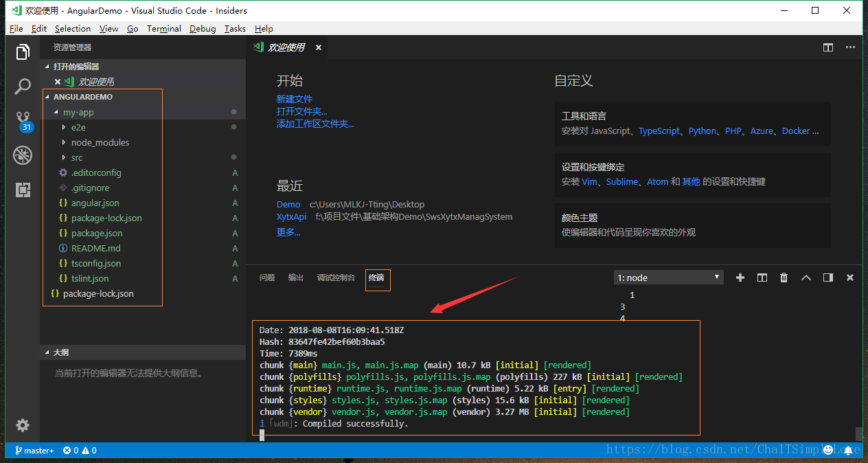Open the Selection menu
This screenshot has height=463, width=868.
(x=73, y=29)
